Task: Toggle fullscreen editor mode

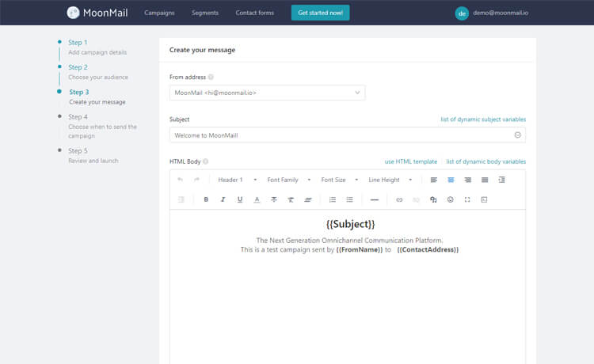Action: (x=467, y=199)
